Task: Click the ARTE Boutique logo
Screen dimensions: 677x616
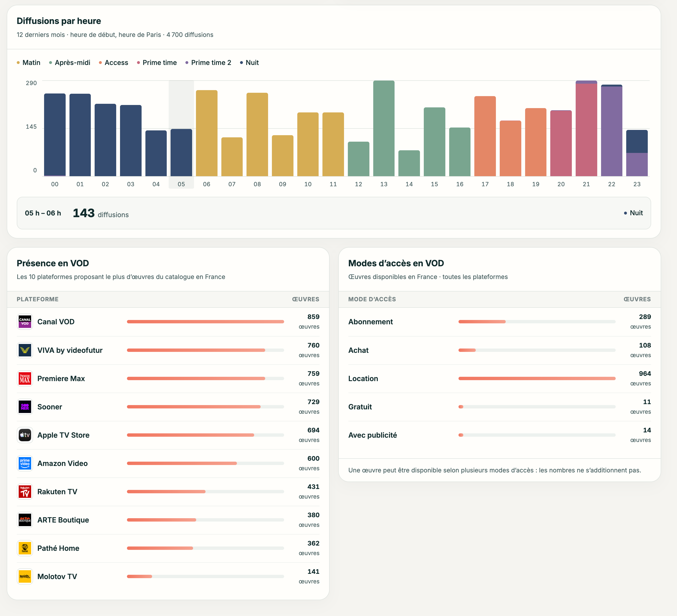Action: click(x=25, y=520)
